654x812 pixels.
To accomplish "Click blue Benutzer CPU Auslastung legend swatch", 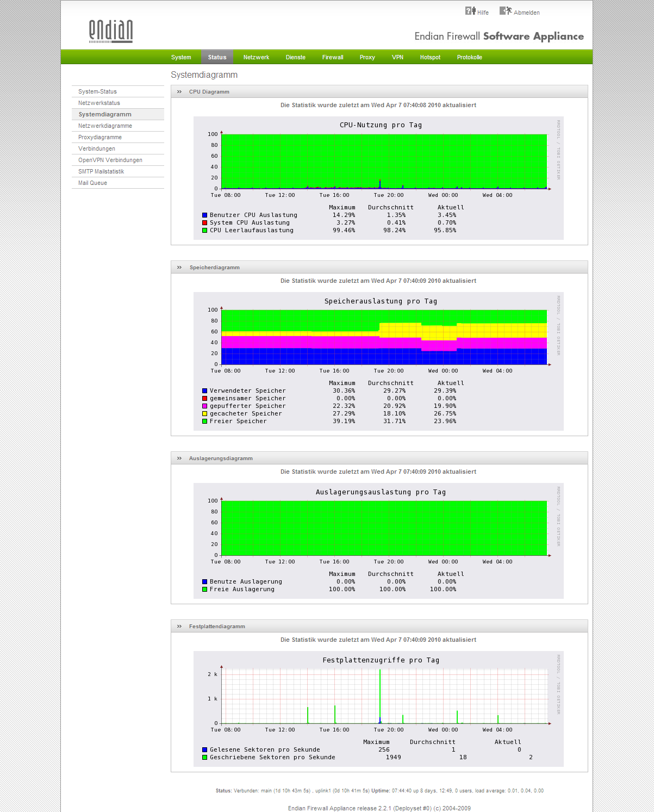I will tap(205, 215).
